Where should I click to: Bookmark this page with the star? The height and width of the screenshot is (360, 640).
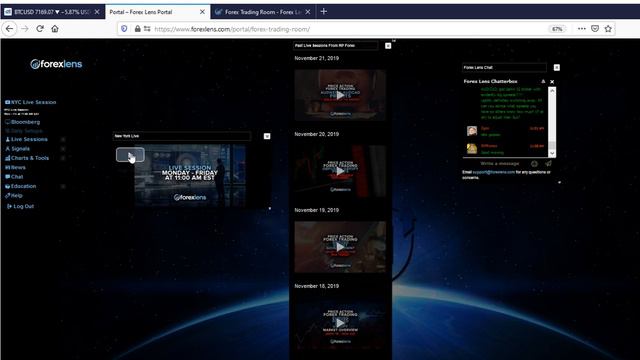[608, 29]
